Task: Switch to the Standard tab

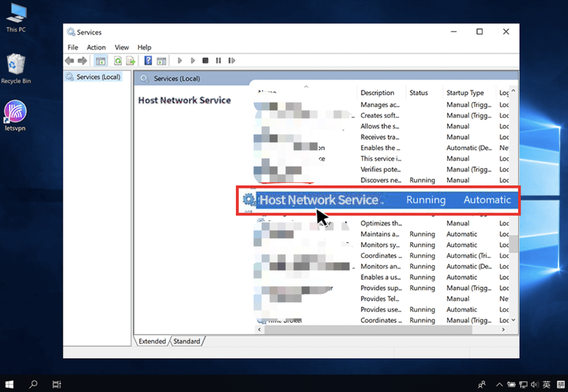Action: pyautogui.click(x=186, y=341)
